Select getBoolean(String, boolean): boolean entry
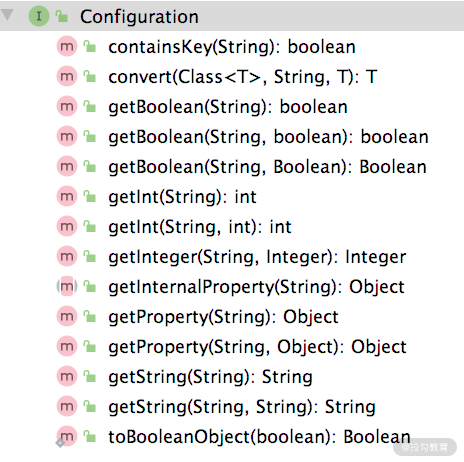Screen dimensions: 464x462 click(268, 137)
